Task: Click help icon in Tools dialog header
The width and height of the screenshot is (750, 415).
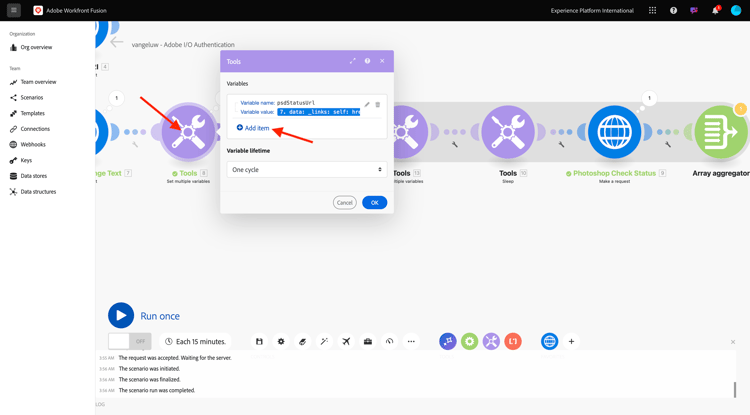Action: (367, 61)
